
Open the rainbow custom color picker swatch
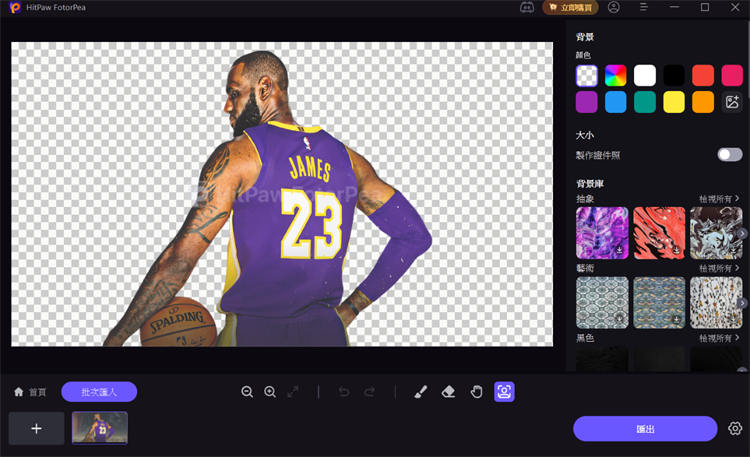click(616, 76)
